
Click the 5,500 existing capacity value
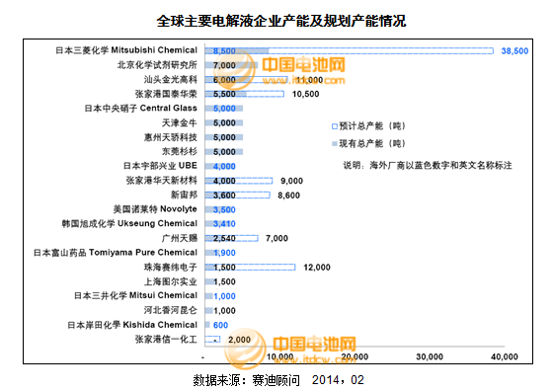coord(224,94)
